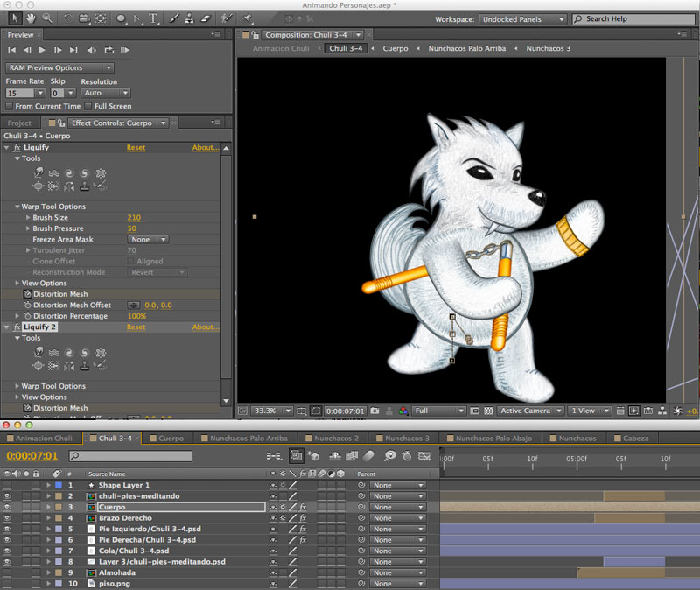
Task: Select the Brush tool
Action: pos(174,18)
